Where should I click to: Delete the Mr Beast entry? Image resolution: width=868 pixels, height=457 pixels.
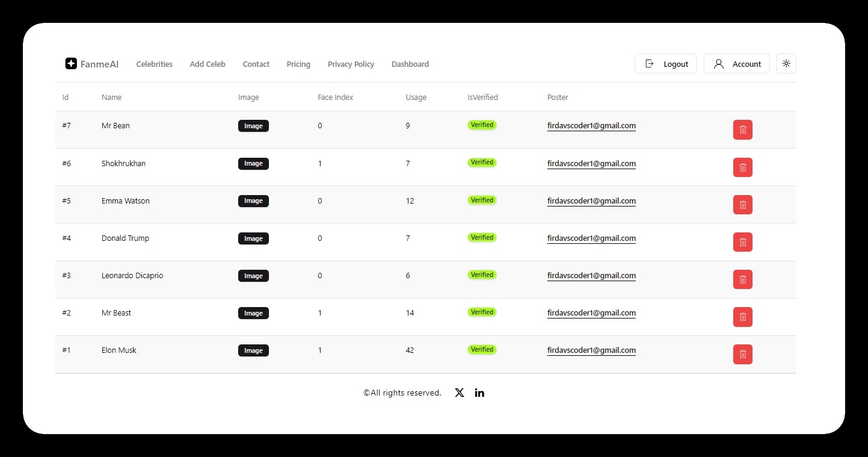click(x=742, y=316)
